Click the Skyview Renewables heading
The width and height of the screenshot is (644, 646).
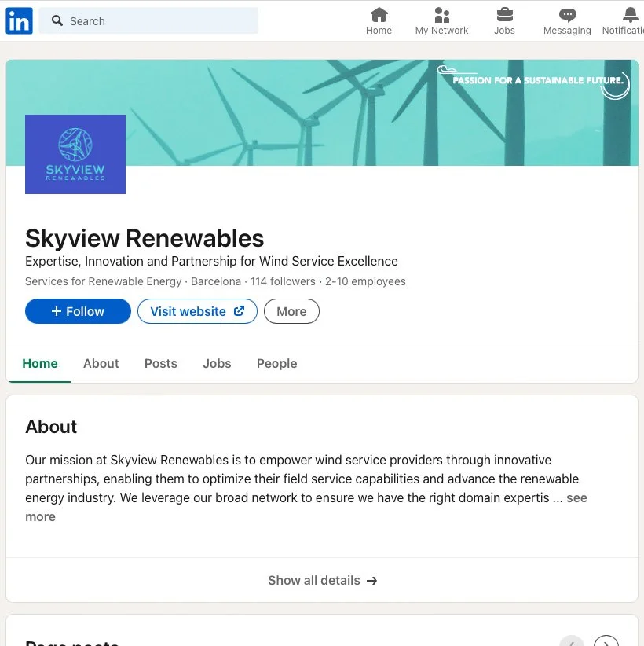(x=145, y=238)
